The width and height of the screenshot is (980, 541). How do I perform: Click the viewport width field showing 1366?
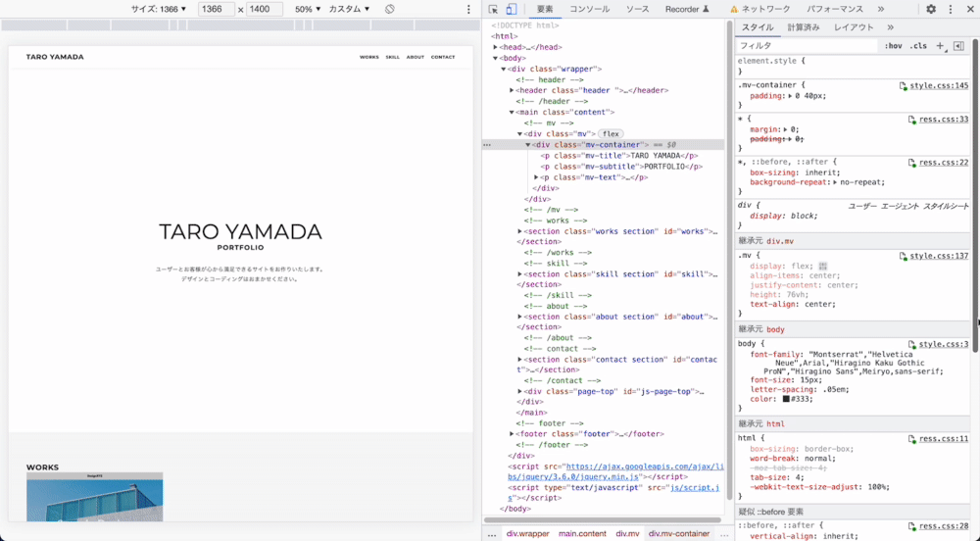217,10
